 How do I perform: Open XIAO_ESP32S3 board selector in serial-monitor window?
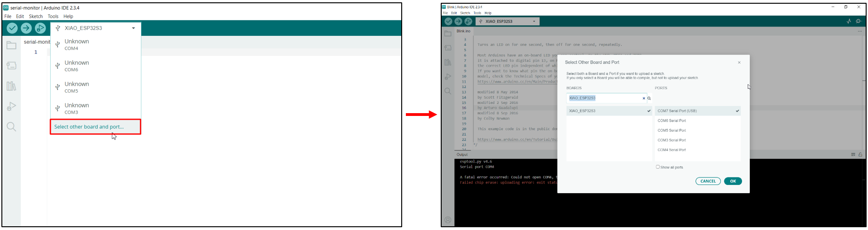pos(95,28)
